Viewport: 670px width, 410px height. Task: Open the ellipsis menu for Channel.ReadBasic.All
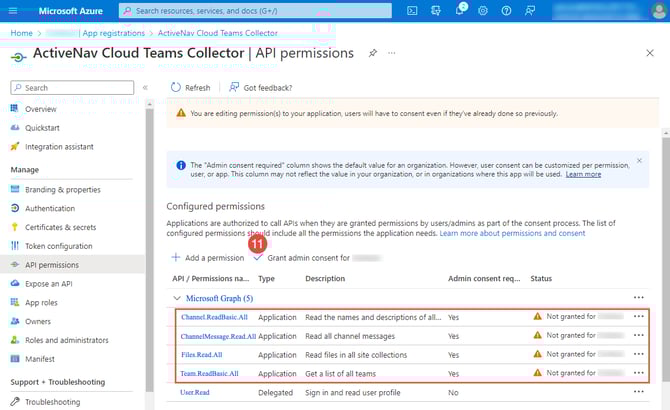tap(639, 316)
